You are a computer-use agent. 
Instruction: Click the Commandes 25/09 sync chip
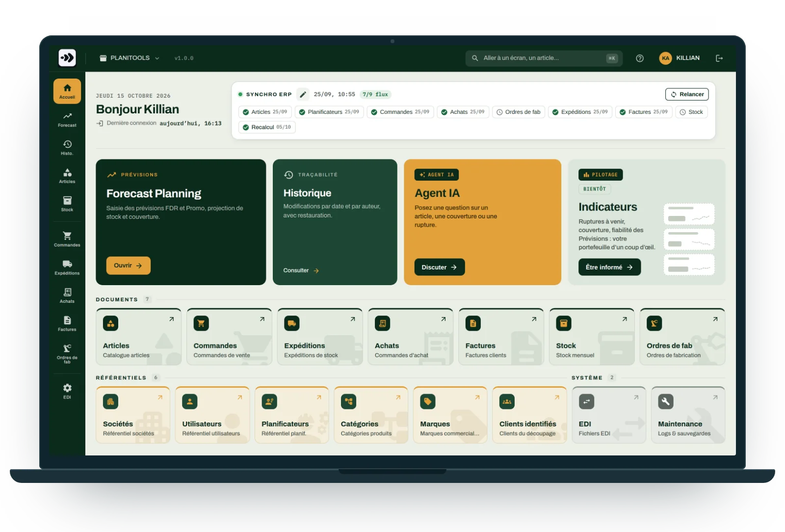(x=400, y=112)
